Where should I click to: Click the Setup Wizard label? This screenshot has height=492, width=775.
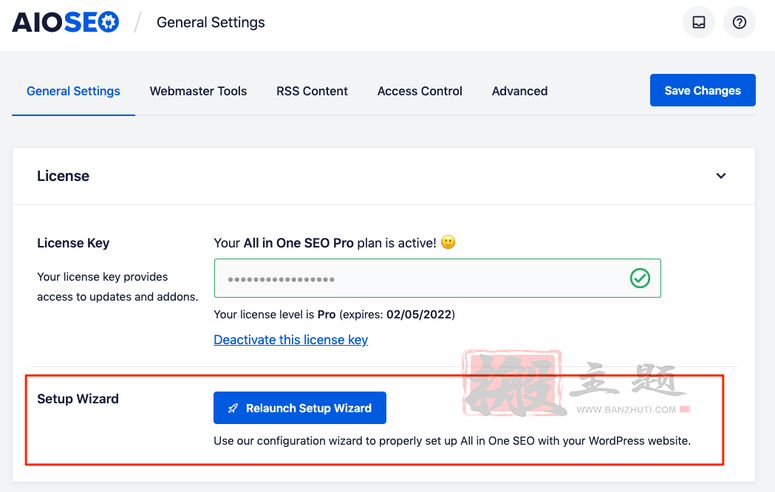(x=78, y=399)
